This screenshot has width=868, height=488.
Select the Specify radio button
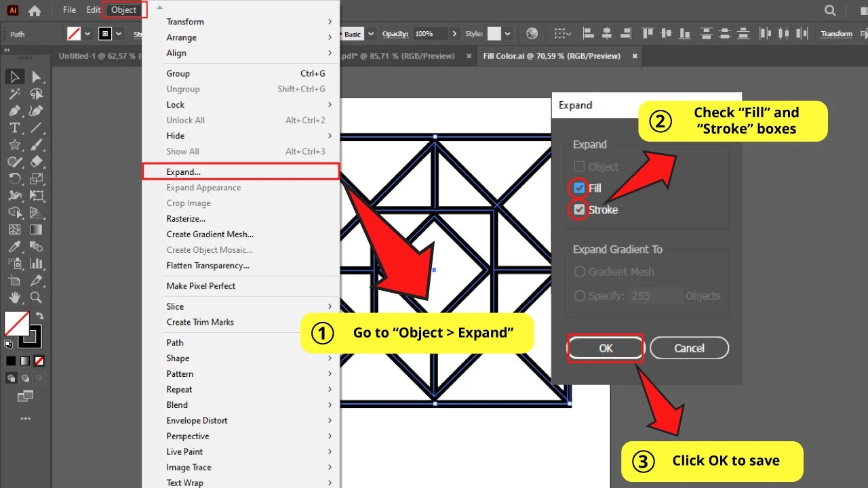pyautogui.click(x=580, y=296)
